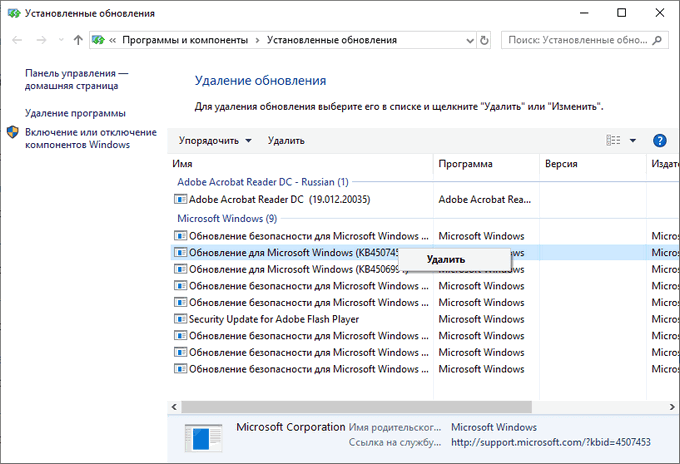Click Adobe Acrobat Rea... program cell
The width and height of the screenshot is (680, 464).
[x=484, y=199]
